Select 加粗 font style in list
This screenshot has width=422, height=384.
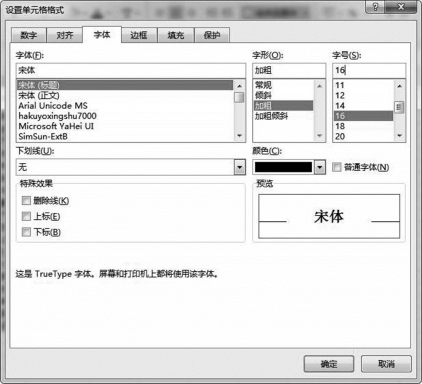point(283,106)
